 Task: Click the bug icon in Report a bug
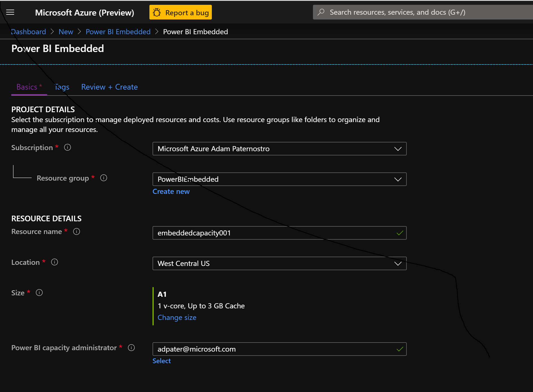point(157,12)
